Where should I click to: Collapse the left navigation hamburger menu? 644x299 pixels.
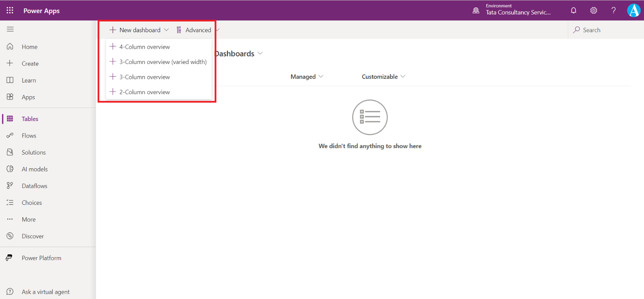pyautogui.click(x=10, y=29)
